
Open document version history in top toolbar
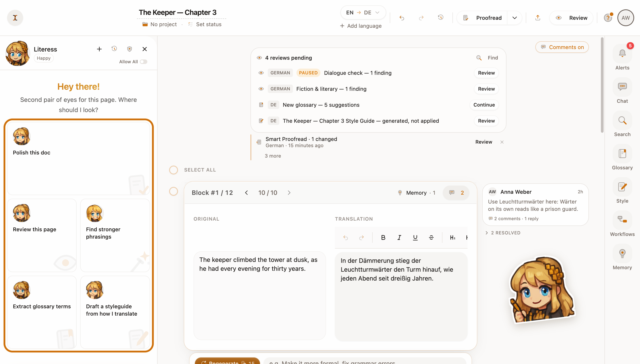click(x=440, y=17)
